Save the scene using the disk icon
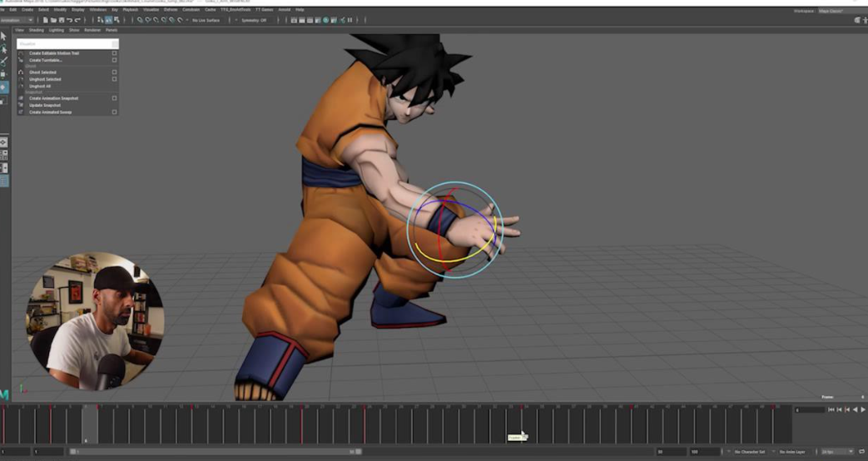The image size is (868, 461). click(62, 20)
